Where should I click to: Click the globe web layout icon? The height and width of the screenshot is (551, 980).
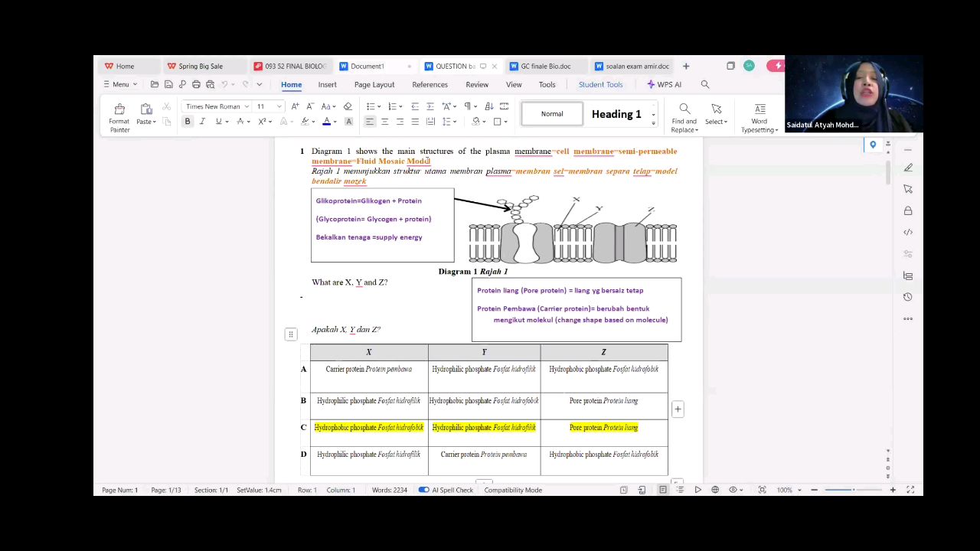tap(715, 490)
